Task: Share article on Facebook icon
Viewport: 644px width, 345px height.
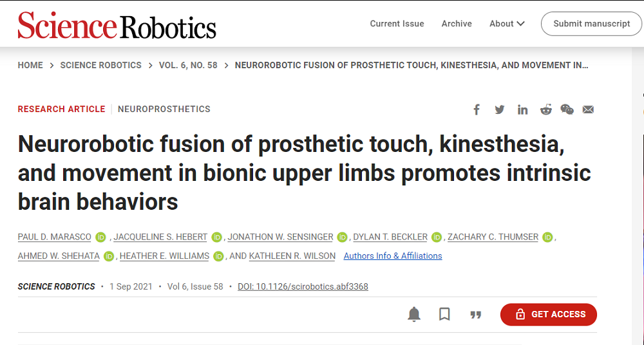Action: point(477,109)
